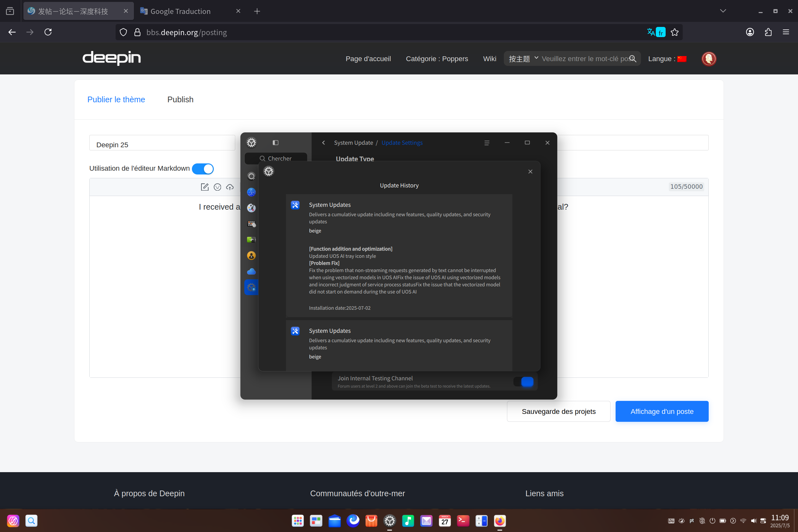Open the Firefox account icon
Image resolution: width=798 pixels, height=532 pixels.
[x=750, y=32]
